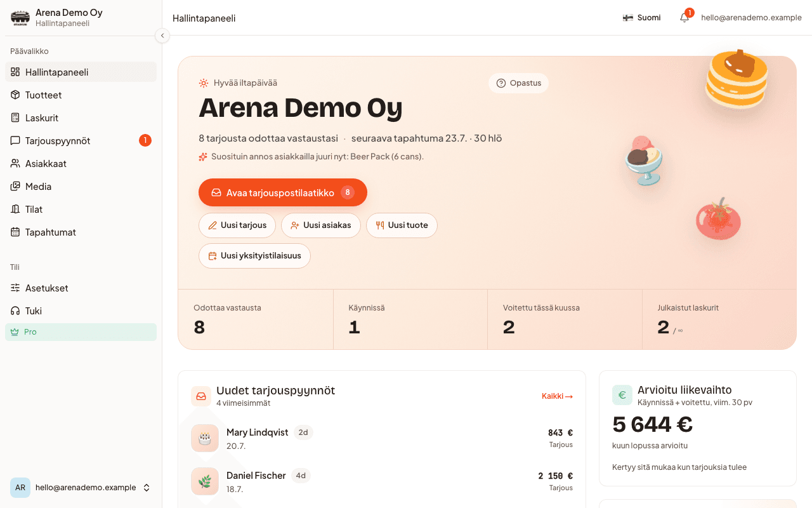Open Laskurit menu item
812x508 pixels.
(x=81, y=117)
